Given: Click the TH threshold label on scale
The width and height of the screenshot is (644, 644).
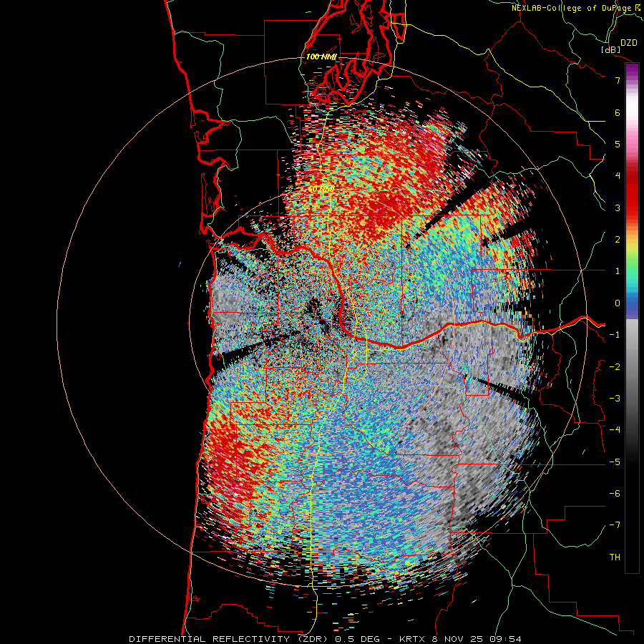Looking at the screenshot, I should [615, 557].
